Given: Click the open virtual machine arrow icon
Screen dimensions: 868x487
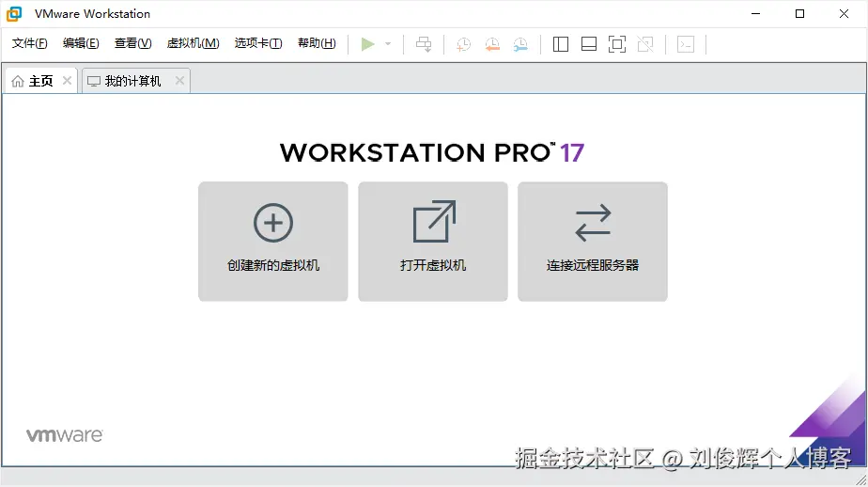Looking at the screenshot, I should point(435,222).
